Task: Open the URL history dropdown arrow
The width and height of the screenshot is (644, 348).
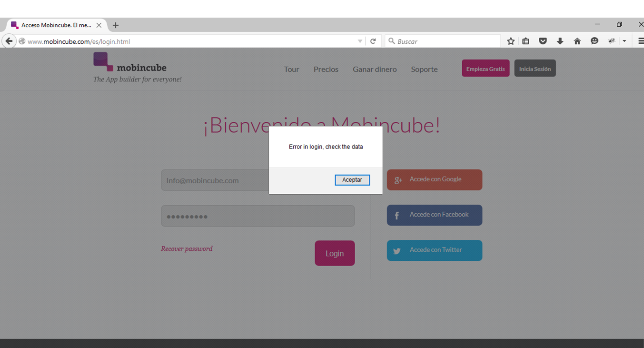Action: (360, 41)
